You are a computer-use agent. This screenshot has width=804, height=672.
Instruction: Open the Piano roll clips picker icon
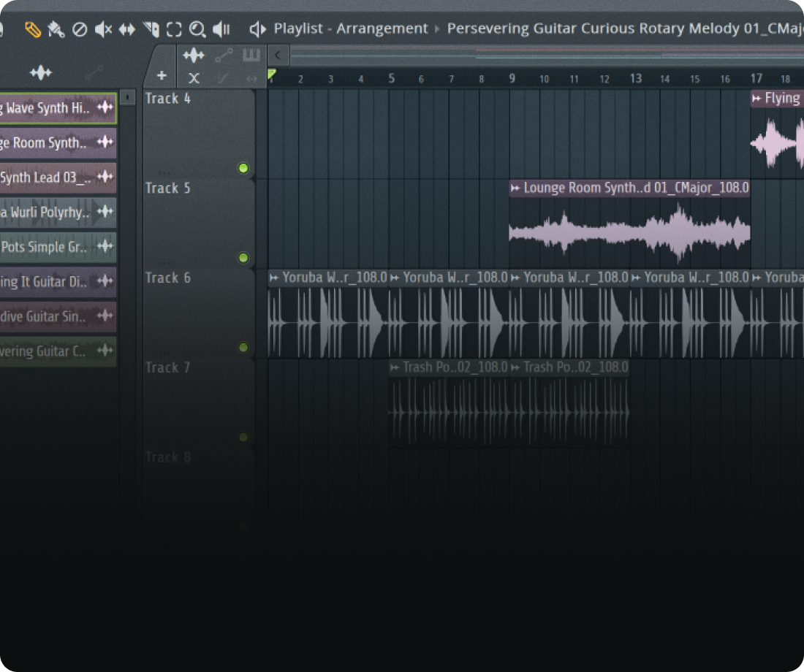click(x=251, y=55)
